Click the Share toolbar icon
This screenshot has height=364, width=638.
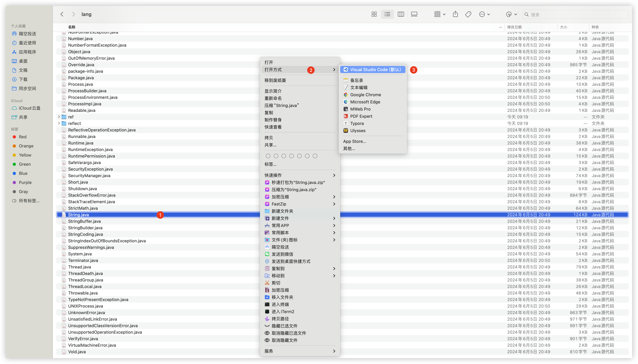[455, 14]
